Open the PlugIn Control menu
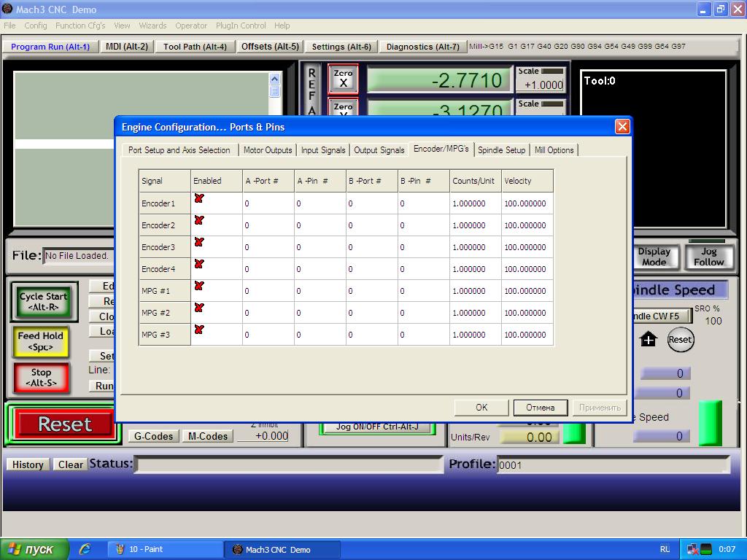This screenshot has width=747, height=560. pos(241,26)
